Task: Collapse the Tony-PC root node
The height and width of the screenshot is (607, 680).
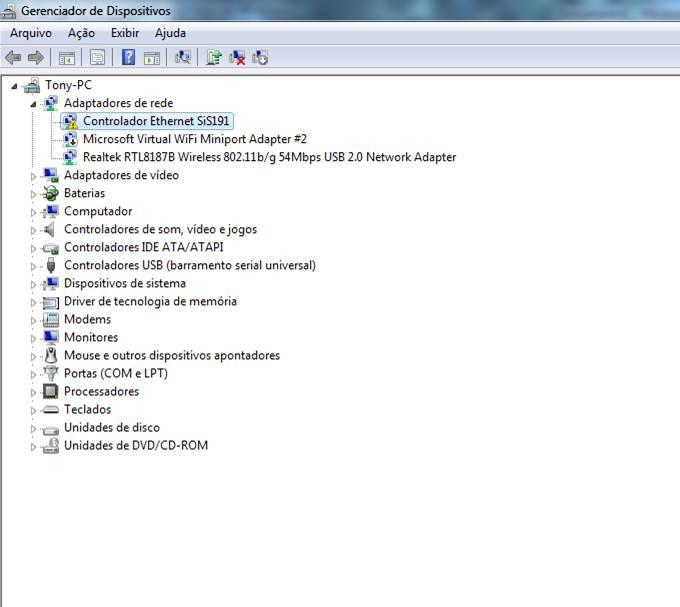Action: pyautogui.click(x=14, y=86)
